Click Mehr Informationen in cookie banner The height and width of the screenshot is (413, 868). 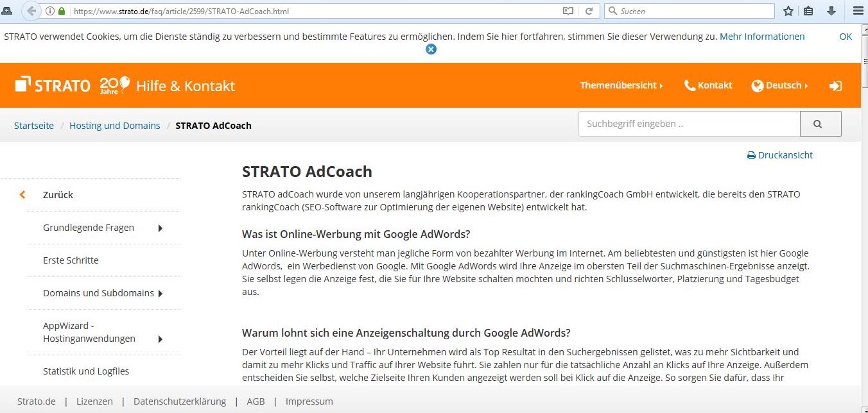coord(762,37)
